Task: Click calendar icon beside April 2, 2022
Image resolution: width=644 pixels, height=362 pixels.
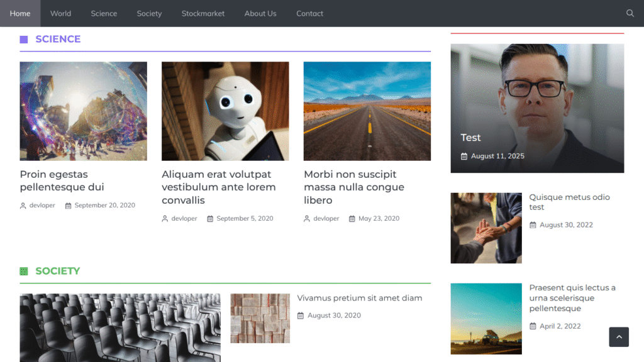Action: [x=533, y=326]
